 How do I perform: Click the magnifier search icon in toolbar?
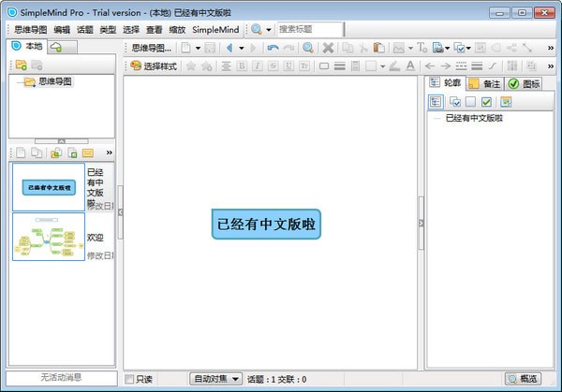coord(307,47)
